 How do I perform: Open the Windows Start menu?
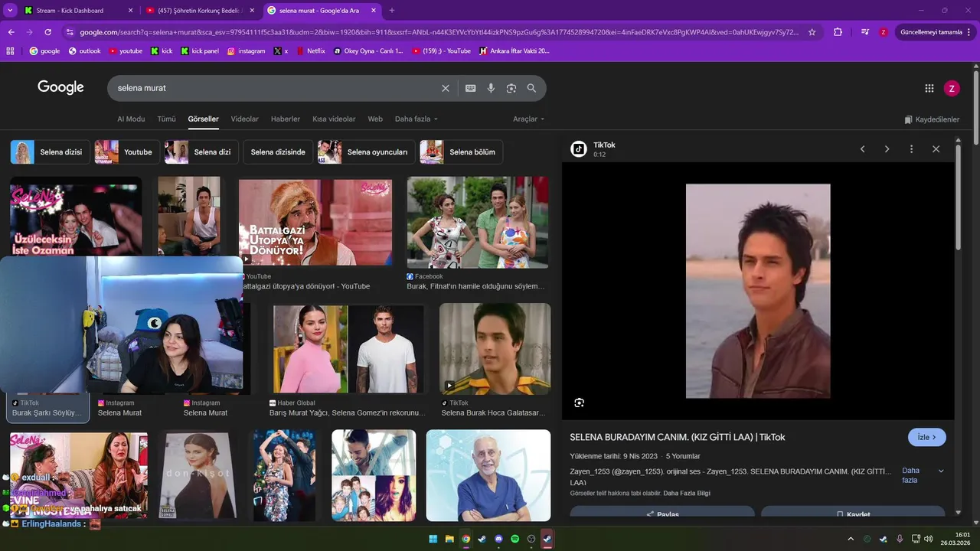tap(433, 539)
